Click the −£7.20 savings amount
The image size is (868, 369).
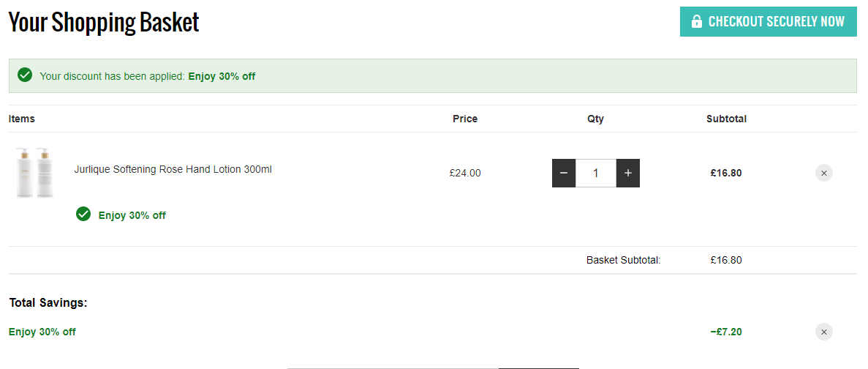point(725,332)
